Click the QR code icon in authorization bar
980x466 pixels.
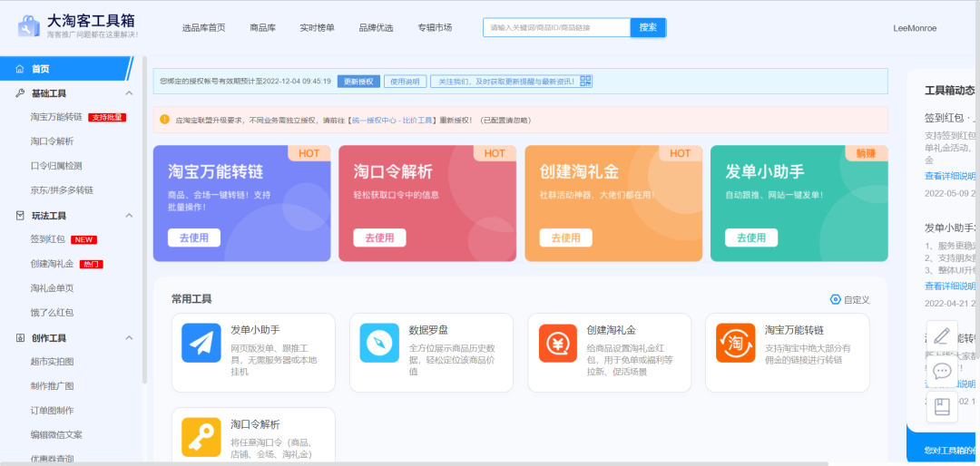(x=585, y=82)
